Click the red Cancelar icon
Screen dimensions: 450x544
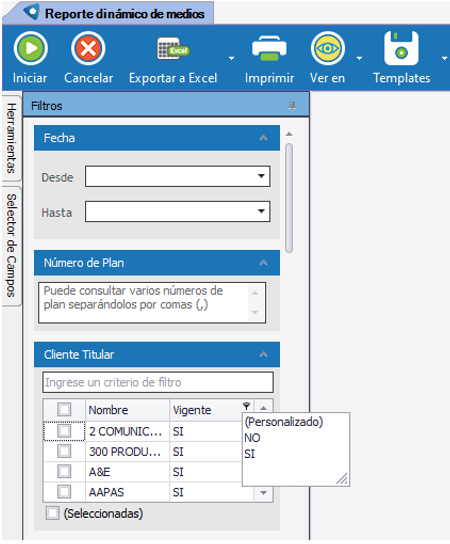tap(88, 48)
